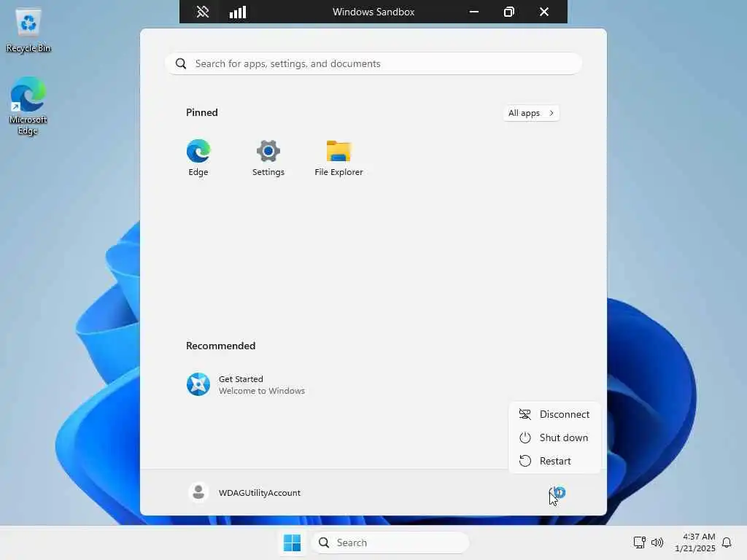Click the Start menu search magnifier icon
The image size is (747, 560).
[x=181, y=64]
